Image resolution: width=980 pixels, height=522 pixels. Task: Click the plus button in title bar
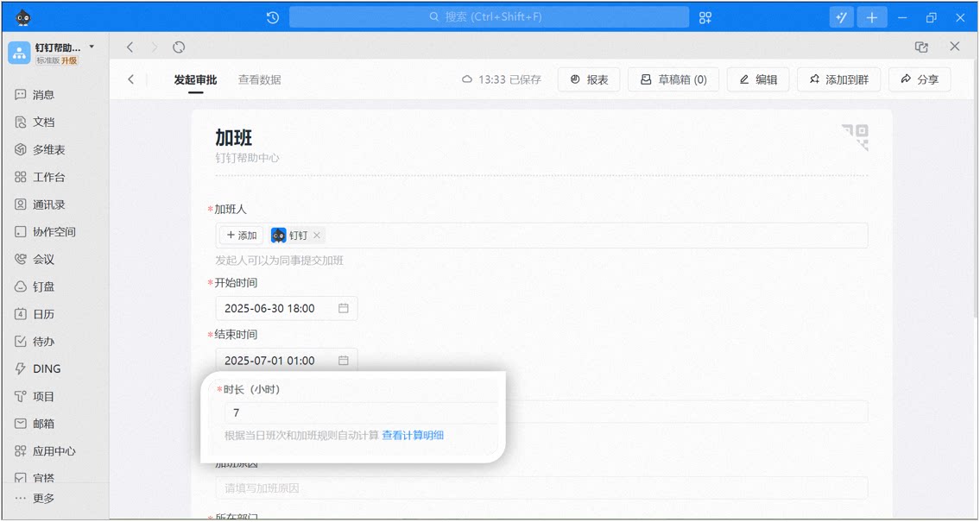[x=872, y=17]
